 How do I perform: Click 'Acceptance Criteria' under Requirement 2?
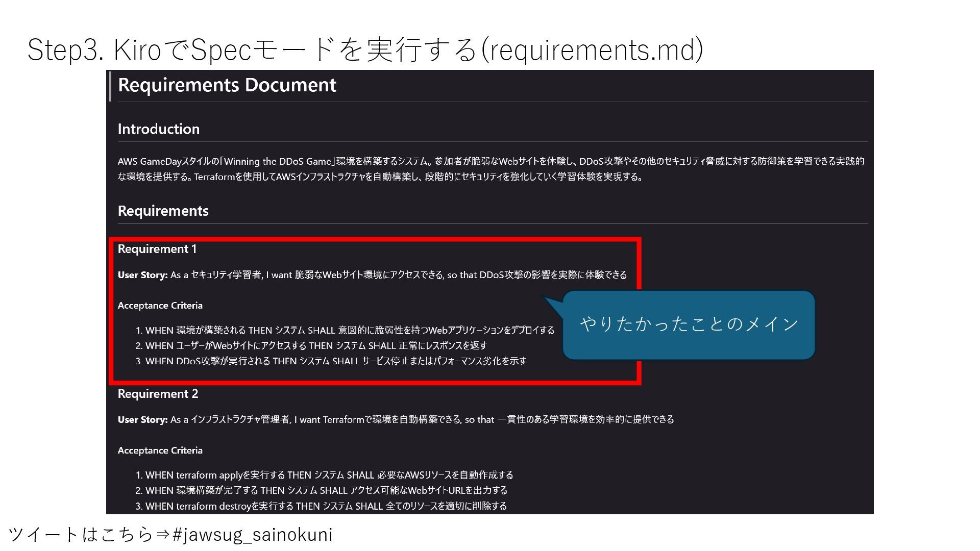[160, 450]
